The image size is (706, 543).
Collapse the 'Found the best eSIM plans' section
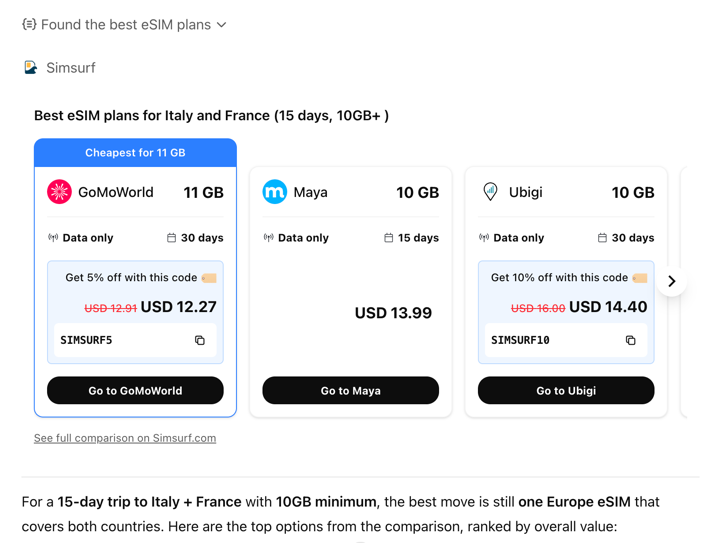(x=222, y=25)
